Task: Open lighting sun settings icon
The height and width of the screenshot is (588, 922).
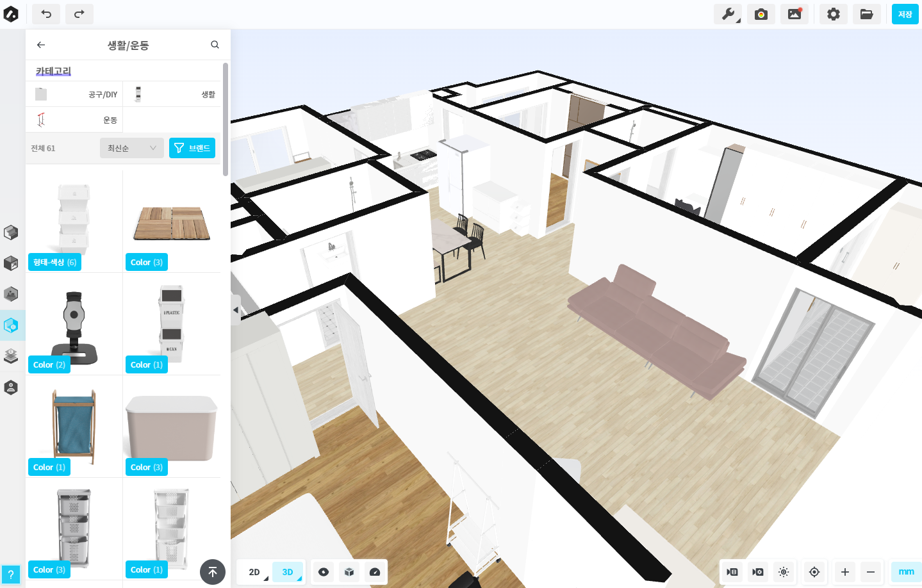Action: pyautogui.click(x=784, y=572)
